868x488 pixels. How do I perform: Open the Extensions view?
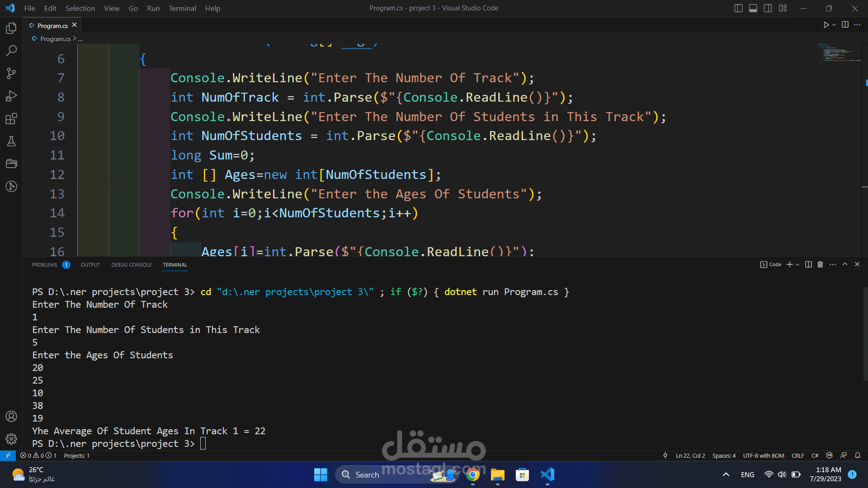11,119
